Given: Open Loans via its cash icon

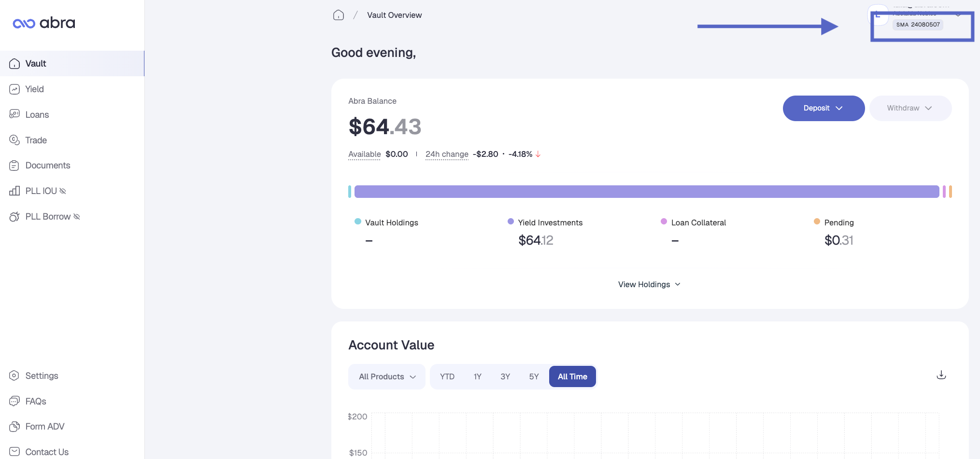Looking at the screenshot, I should [x=14, y=114].
